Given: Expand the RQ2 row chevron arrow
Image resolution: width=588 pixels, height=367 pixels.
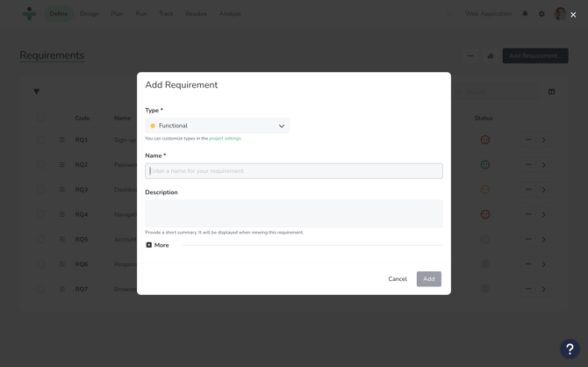Looking at the screenshot, I should (x=544, y=165).
